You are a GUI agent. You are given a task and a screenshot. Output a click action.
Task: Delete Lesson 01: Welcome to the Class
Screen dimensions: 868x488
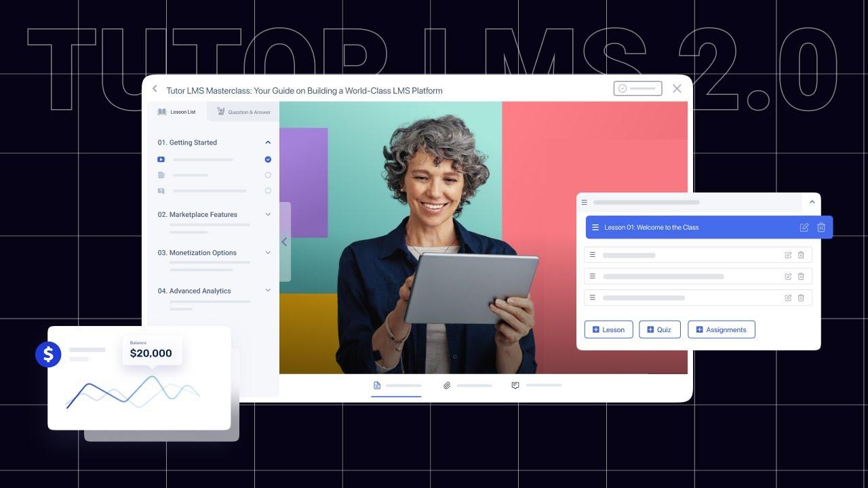(821, 228)
